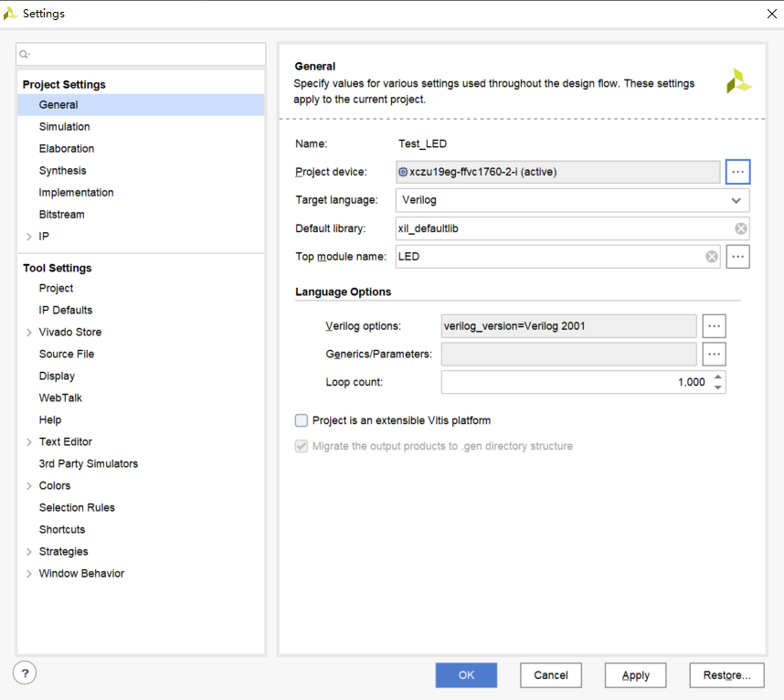Viewport: 784px width, 700px height.
Task: Expand the IP tree node
Action: (x=29, y=237)
